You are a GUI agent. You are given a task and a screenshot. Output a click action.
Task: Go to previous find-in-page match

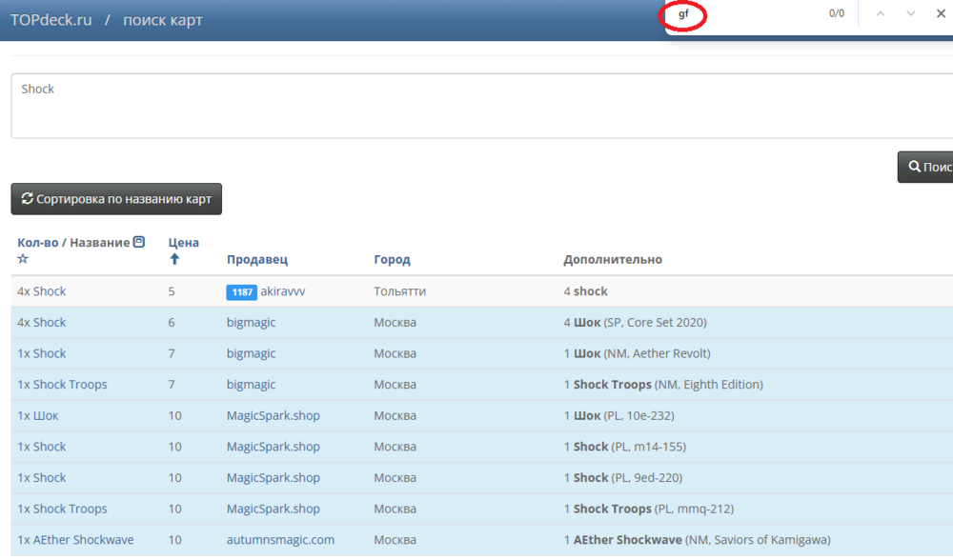(x=880, y=13)
